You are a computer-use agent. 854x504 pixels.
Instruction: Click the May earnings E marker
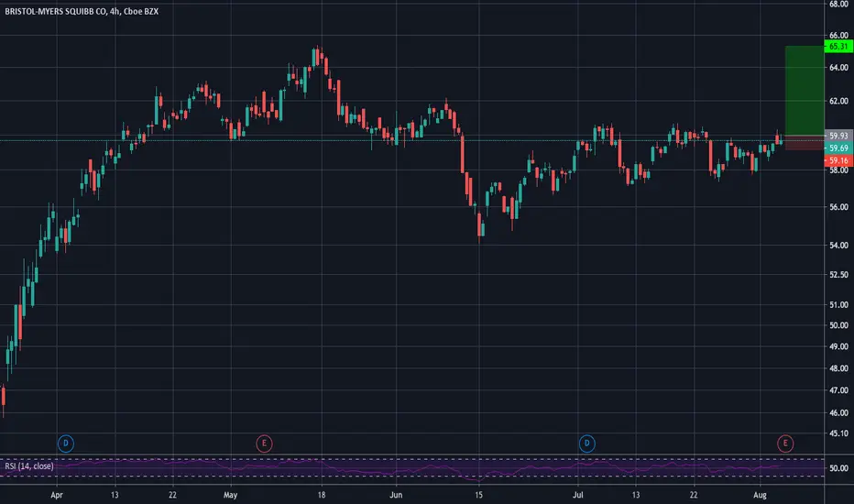(264, 444)
